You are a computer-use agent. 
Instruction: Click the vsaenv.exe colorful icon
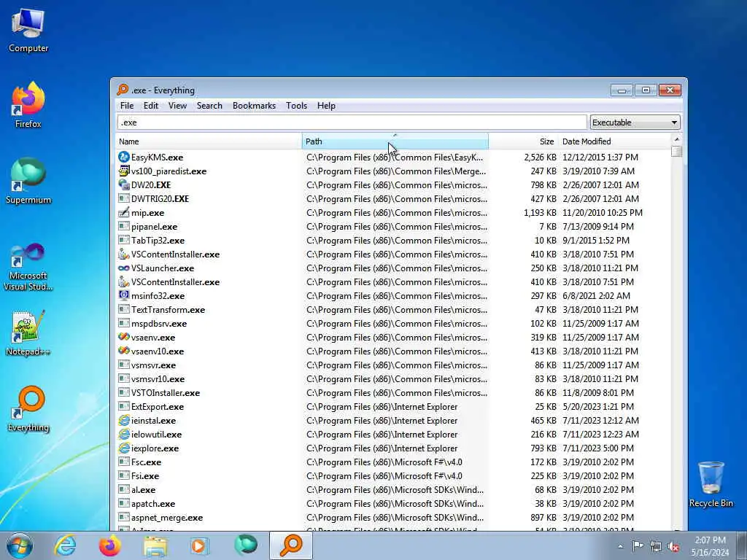coord(124,337)
